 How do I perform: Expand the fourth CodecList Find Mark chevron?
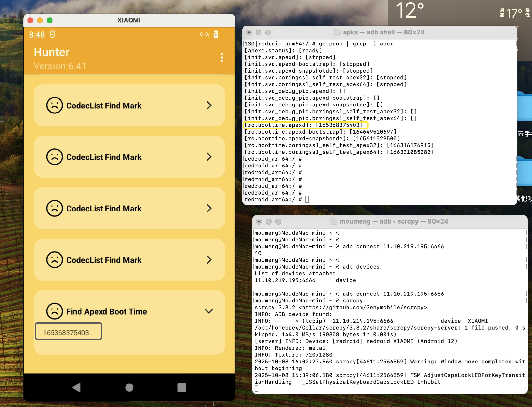click(x=209, y=260)
